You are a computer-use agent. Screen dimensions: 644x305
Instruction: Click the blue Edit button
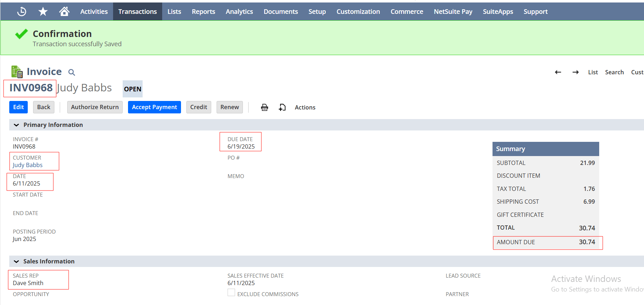click(18, 107)
